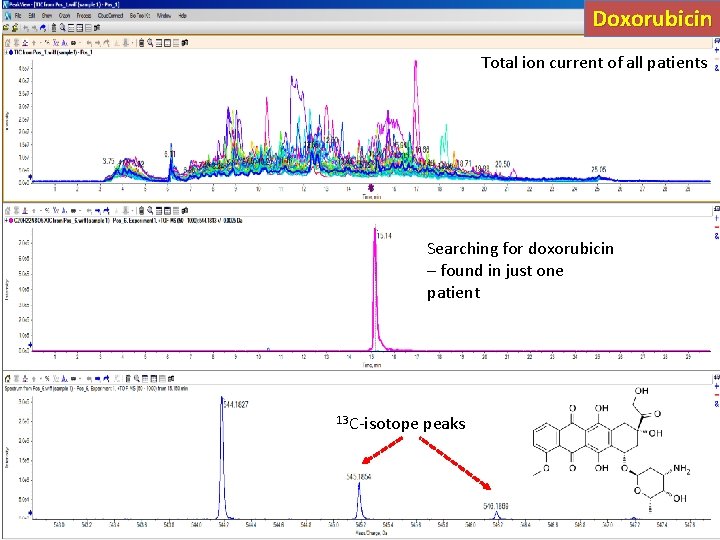Open the File menu
The height and width of the screenshot is (540, 720).
[18, 16]
